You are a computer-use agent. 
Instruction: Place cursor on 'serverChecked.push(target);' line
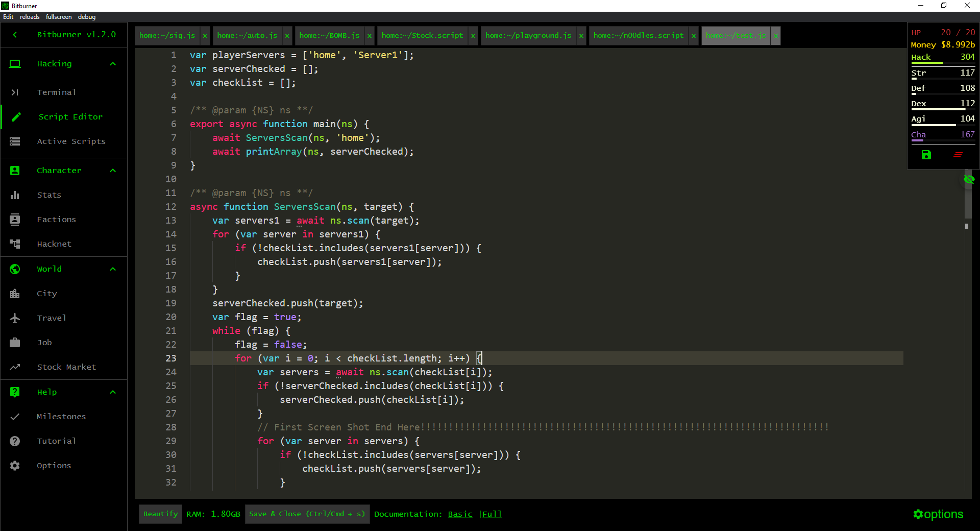pyautogui.click(x=288, y=303)
